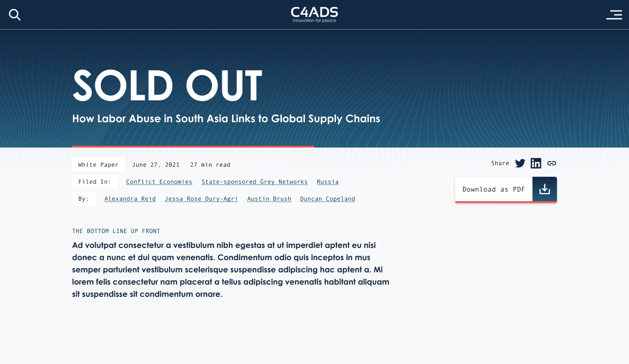View author Duncan Copeland
The image size is (629, 364).
click(x=328, y=199)
